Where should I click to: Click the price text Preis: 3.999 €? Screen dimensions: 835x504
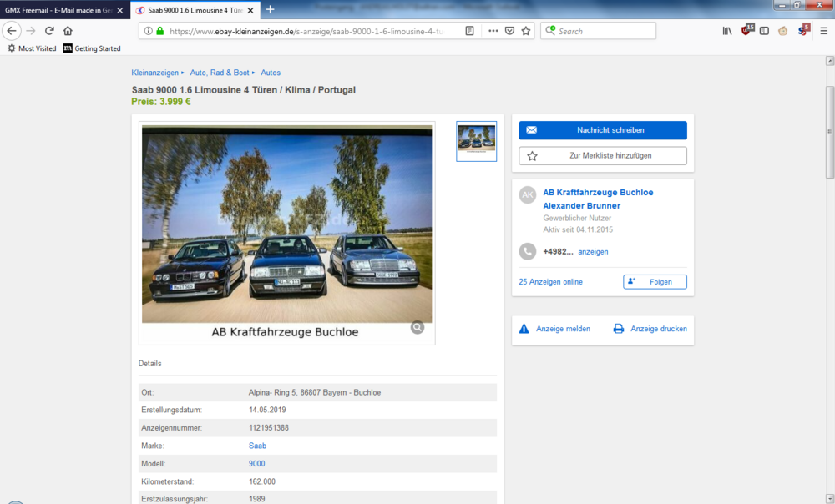pos(161,102)
